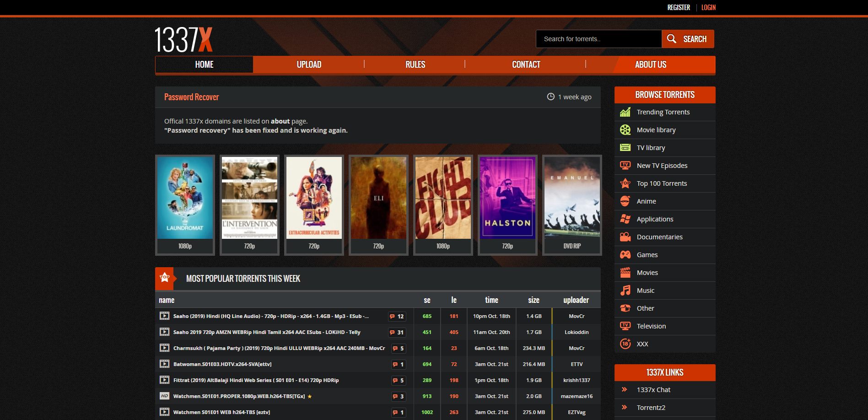
Task: Click the gold star after Watchmen PROPER title
Action: 310,396
